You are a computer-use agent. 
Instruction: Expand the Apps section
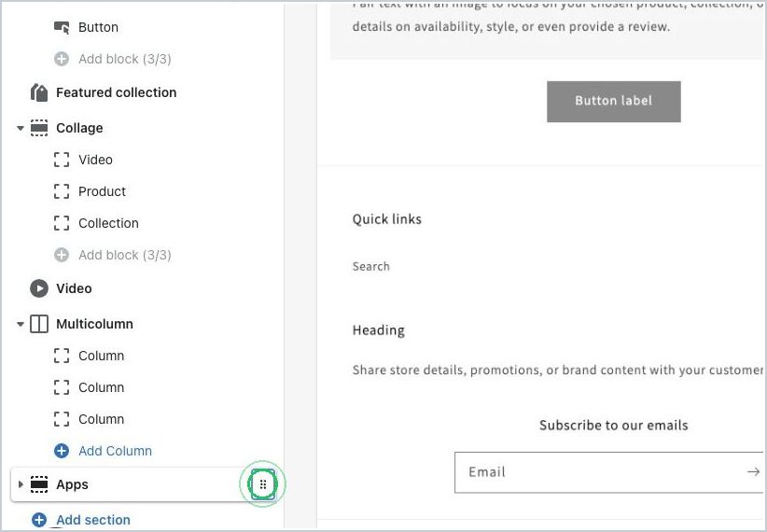tap(20, 484)
